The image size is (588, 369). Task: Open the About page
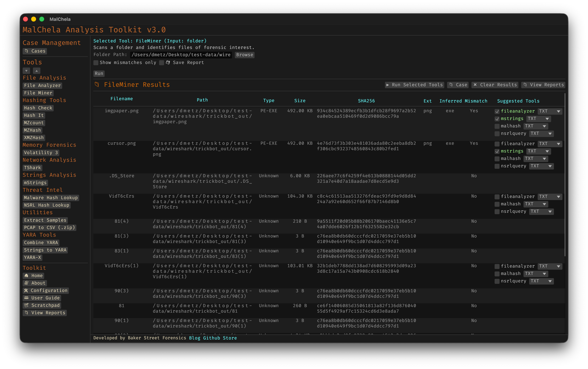[35, 283]
